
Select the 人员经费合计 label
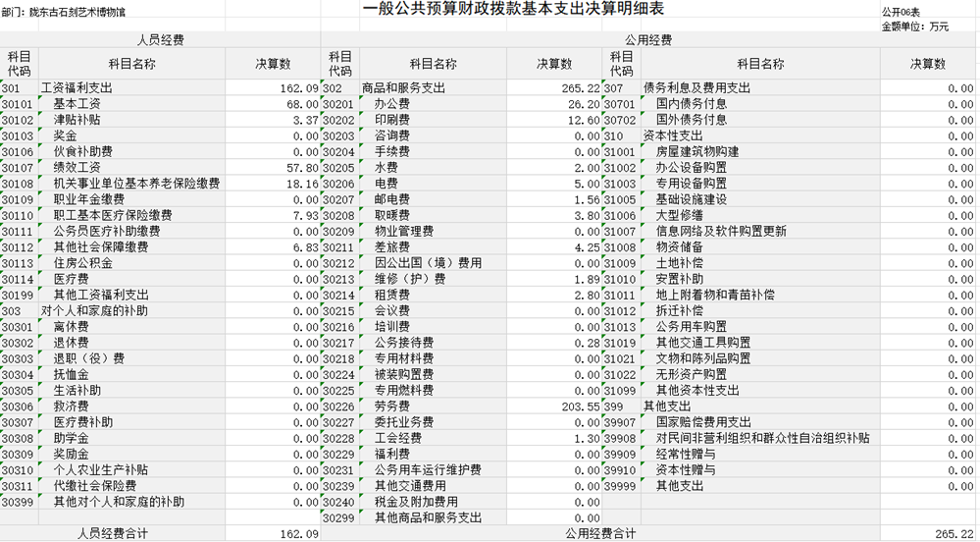coord(113,534)
